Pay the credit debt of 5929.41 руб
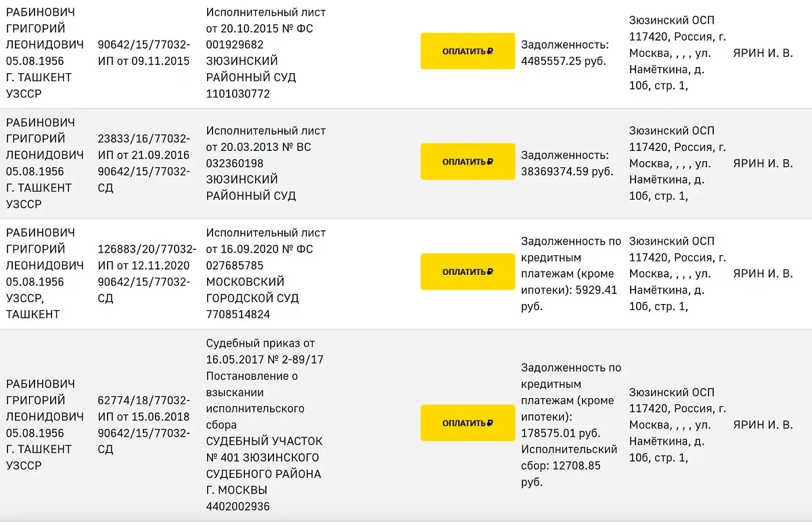This screenshot has height=522, width=812. coord(468,271)
